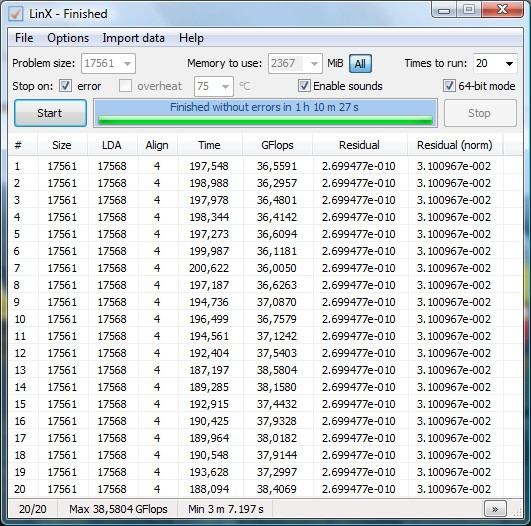
Task: Select the time value 200,622
Action: coord(209,268)
